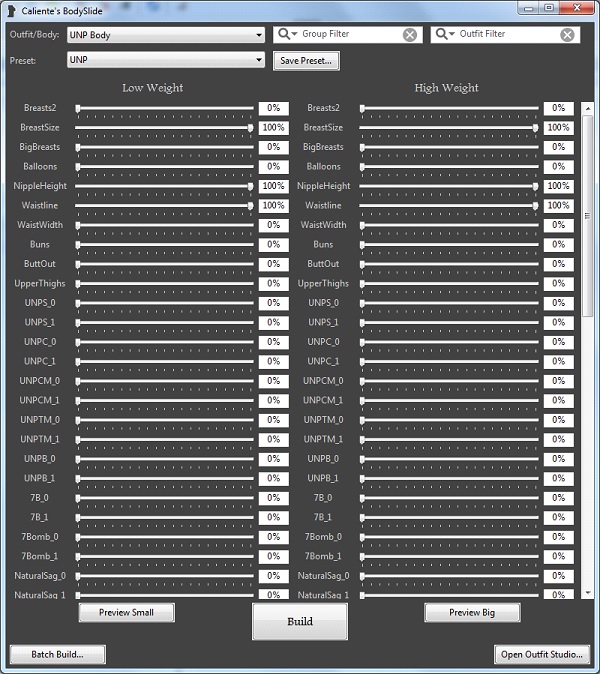Click the Low Weight Breasts2 slider track
600x674 pixels.
pyautogui.click(x=164, y=108)
